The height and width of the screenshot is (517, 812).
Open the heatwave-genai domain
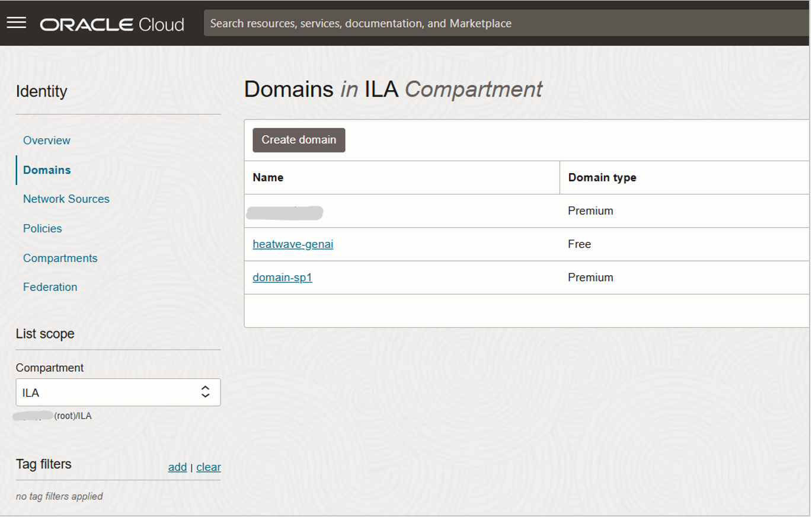[x=292, y=244]
